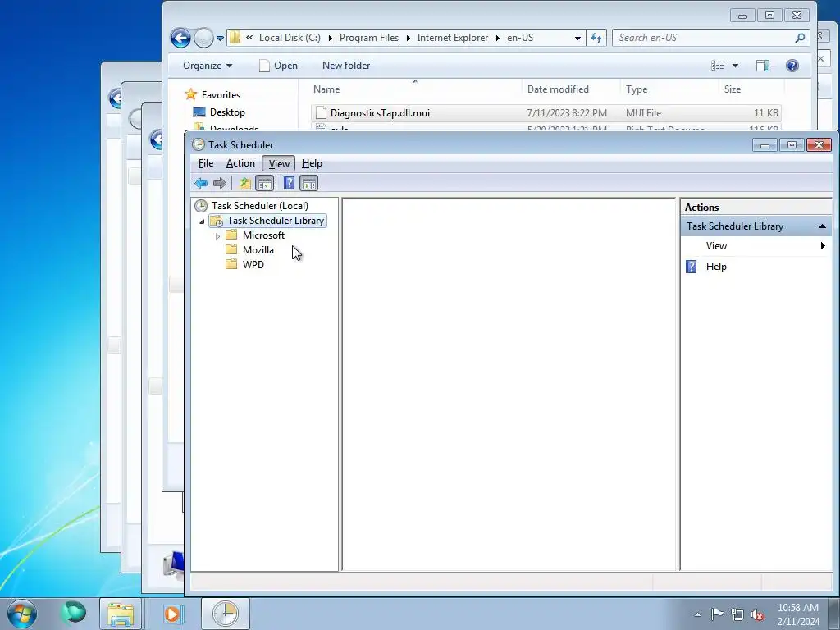840x630 pixels.
Task: Open Windows Explorer from the taskbar
Action: pos(121,614)
